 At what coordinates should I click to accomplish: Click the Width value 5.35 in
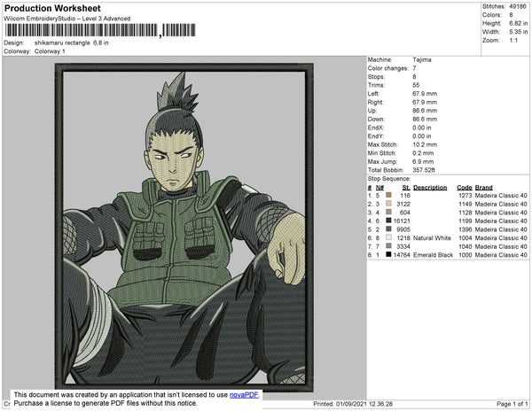518,32
